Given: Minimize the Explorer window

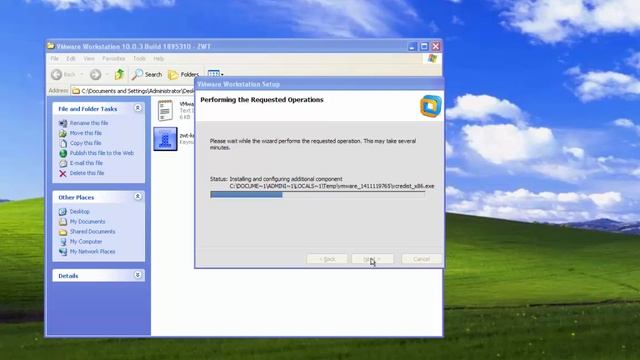Looking at the screenshot, I should pos(412,46).
